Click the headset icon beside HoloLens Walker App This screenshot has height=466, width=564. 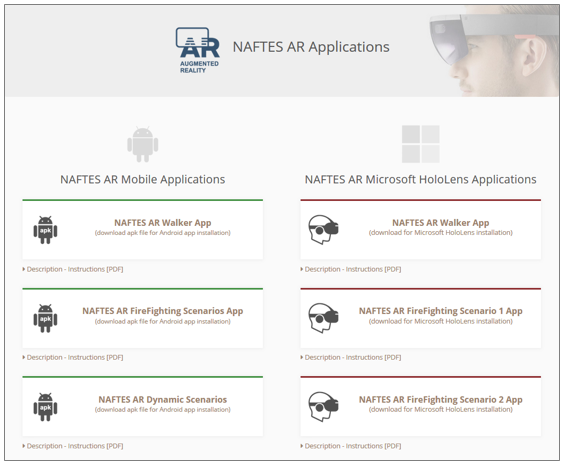point(323,229)
